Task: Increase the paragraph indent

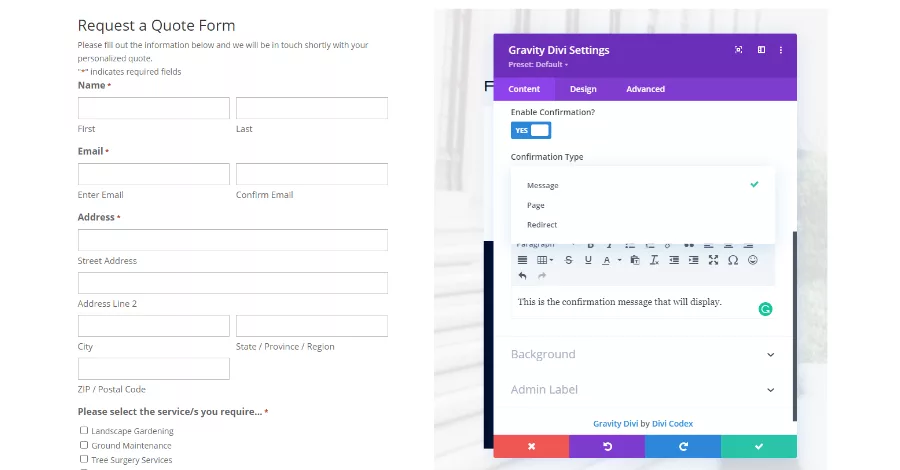Action: 693,260
